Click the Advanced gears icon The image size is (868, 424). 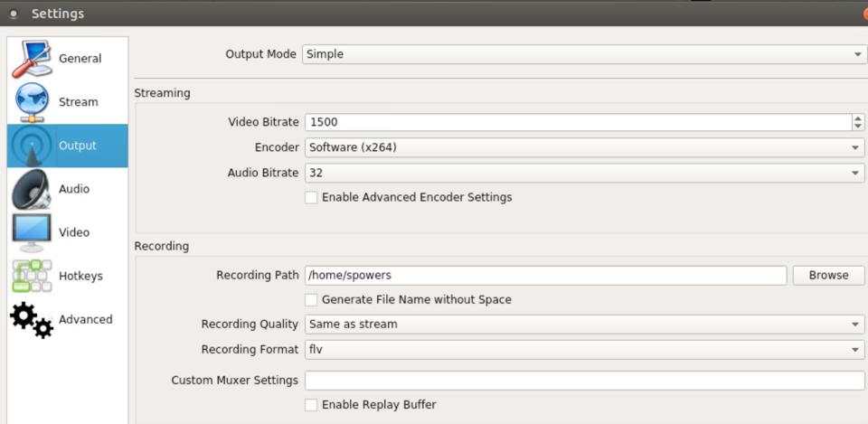tap(32, 319)
